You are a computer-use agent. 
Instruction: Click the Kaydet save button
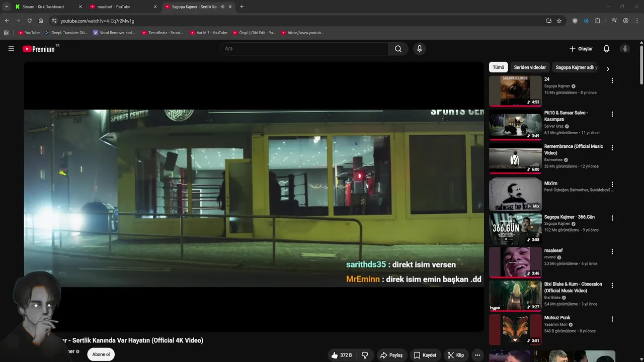coord(425,355)
